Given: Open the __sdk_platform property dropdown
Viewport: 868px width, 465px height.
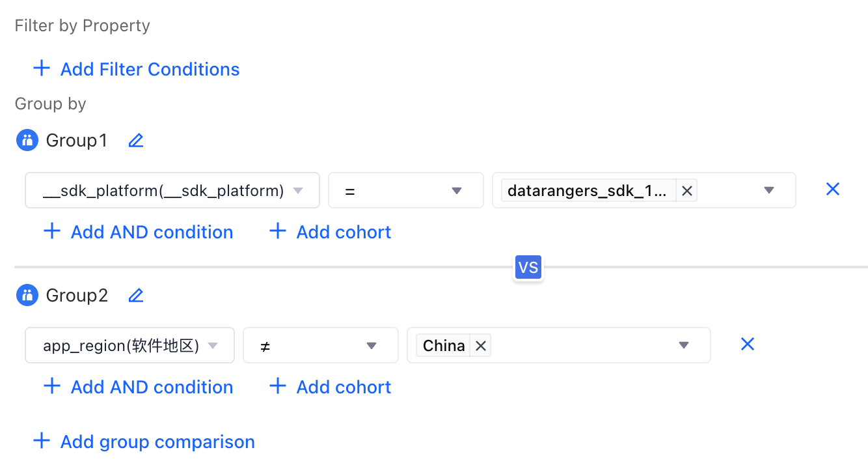Looking at the screenshot, I should point(172,190).
